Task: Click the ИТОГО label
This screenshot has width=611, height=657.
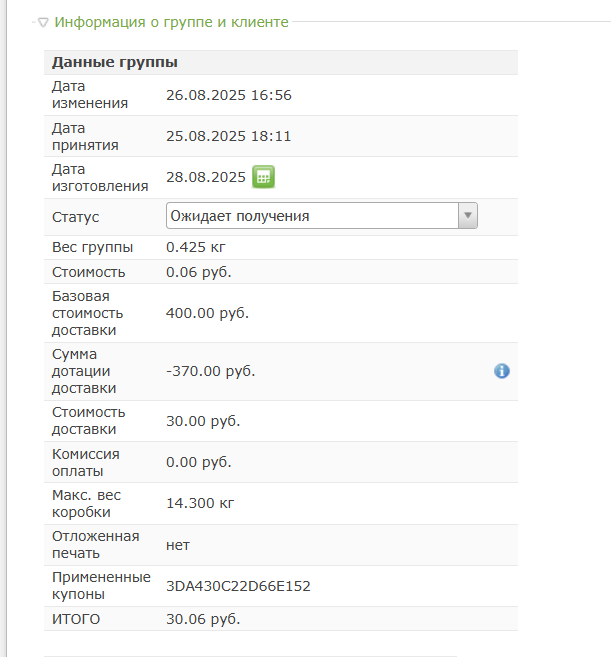Action: pos(76,619)
